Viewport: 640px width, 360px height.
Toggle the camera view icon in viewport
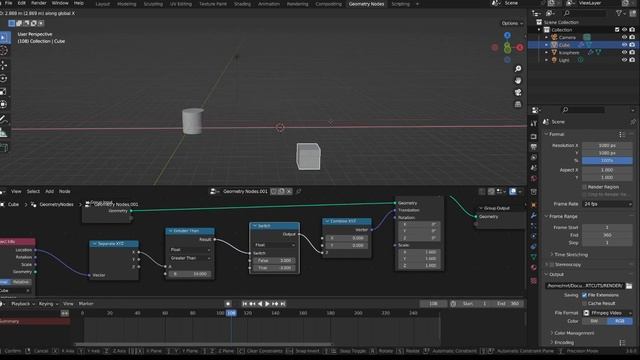518,92
